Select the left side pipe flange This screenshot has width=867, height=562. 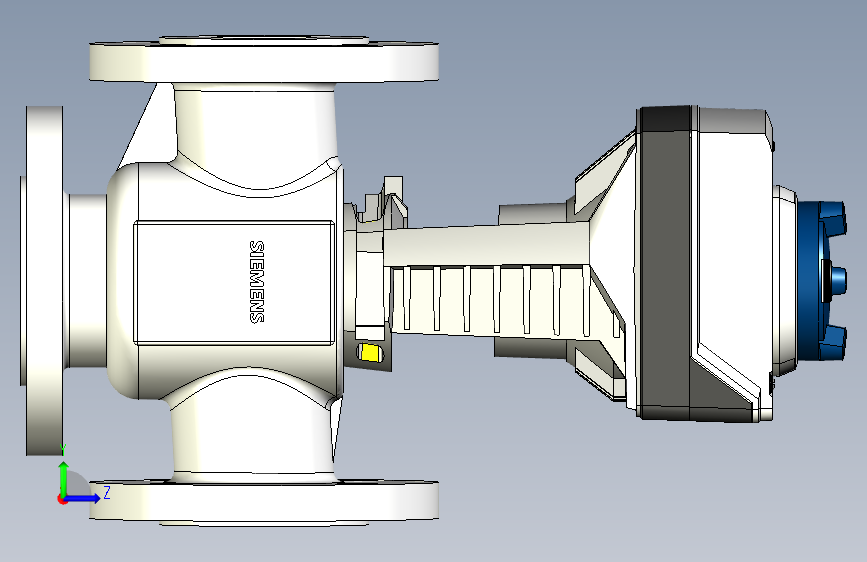44,280
